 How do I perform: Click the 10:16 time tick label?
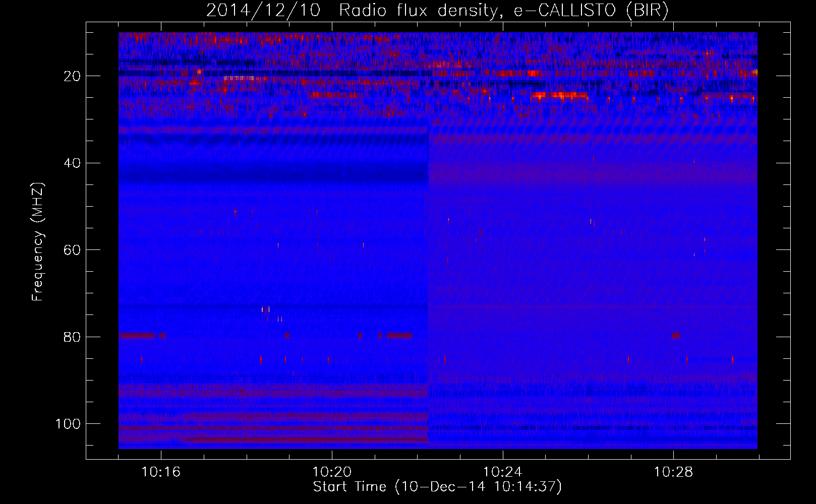(x=161, y=472)
